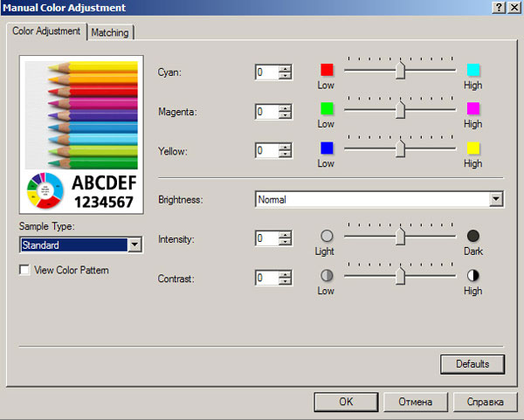Click the Magenta value input field

[267, 111]
